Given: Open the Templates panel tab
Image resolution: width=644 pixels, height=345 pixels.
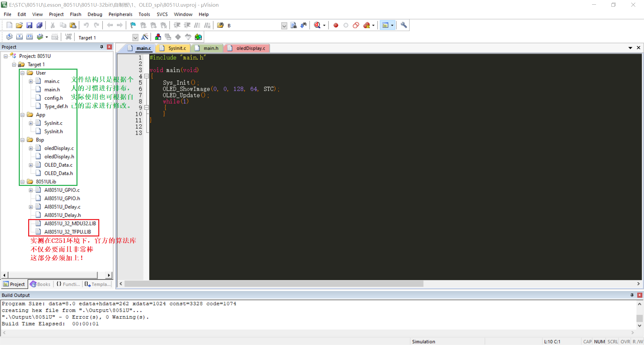Looking at the screenshot, I should click(x=98, y=284).
